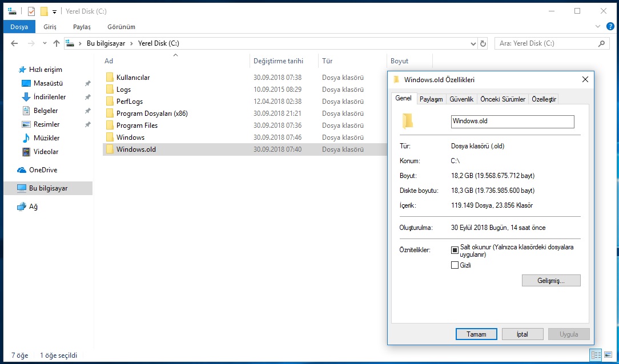Open the Güvenlik tab
Image resolution: width=619 pixels, height=364 pixels.
tap(461, 99)
